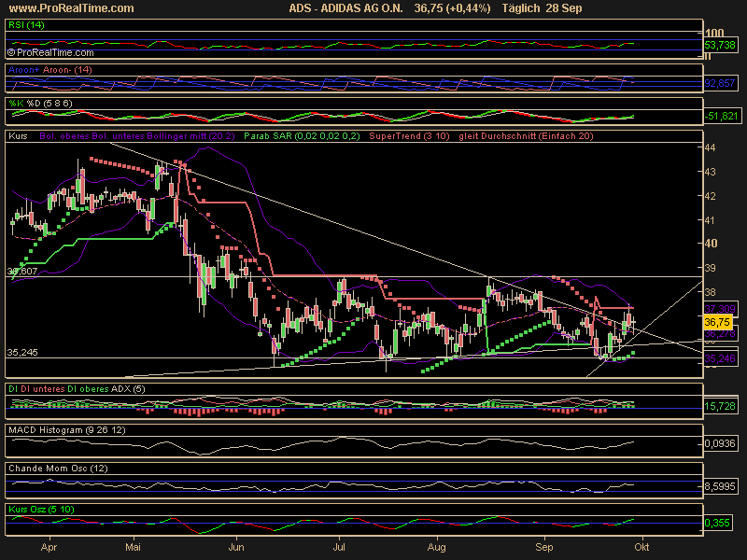
Task: Click the Aroon value 92,857
Action: [x=720, y=83]
